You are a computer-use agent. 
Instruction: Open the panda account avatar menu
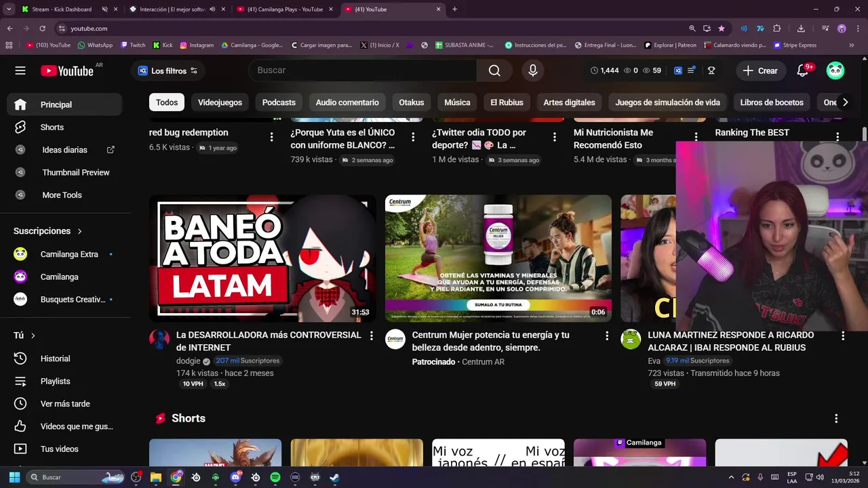(835, 70)
